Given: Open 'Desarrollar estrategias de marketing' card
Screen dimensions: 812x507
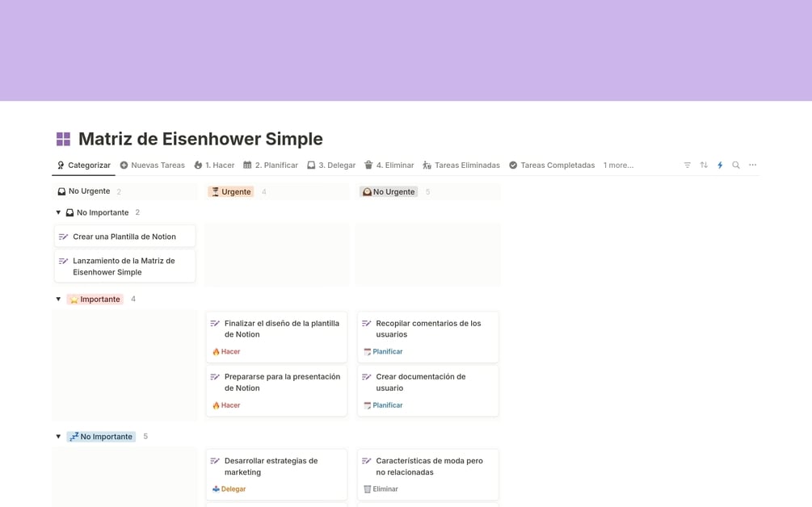Looking at the screenshot, I should pos(271,466).
